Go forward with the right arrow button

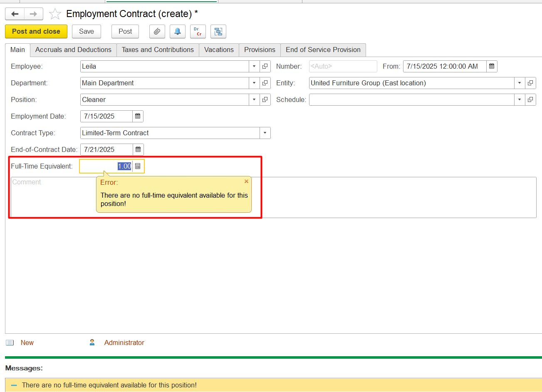point(34,14)
